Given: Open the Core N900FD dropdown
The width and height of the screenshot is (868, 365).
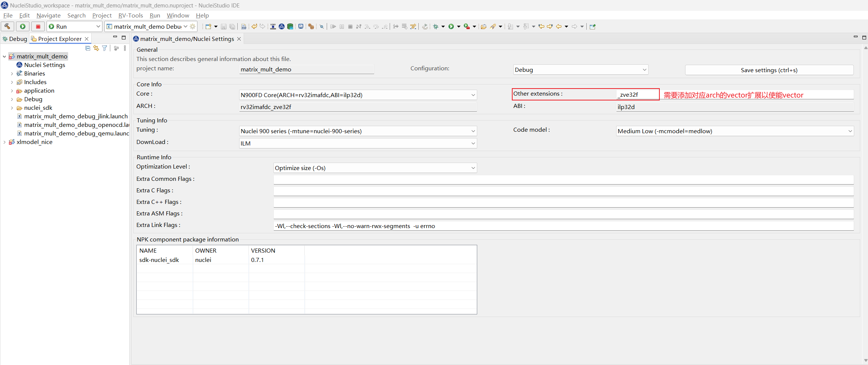Looking at the screenshot, I should [358, 95].
